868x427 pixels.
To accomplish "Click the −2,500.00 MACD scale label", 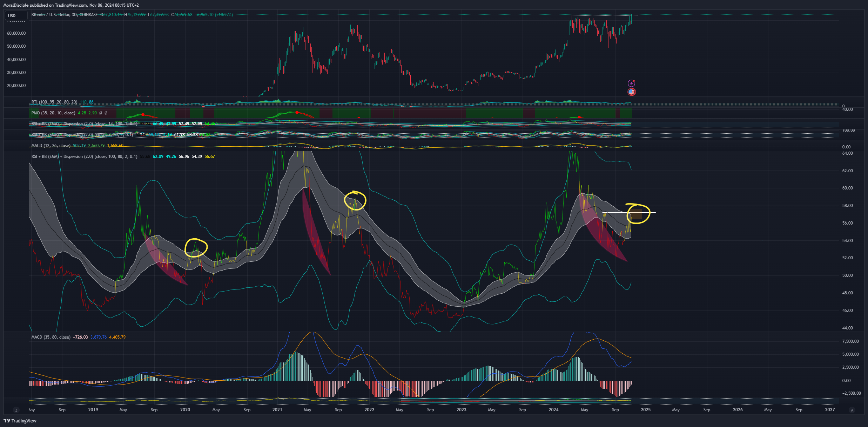I will click(851, 393).
